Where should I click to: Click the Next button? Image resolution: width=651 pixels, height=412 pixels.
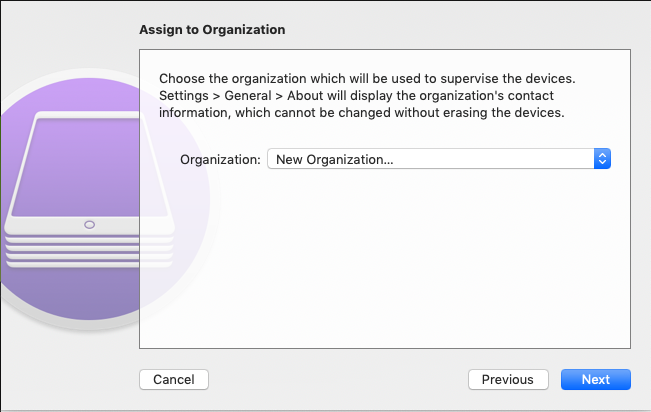coord(595,380)
